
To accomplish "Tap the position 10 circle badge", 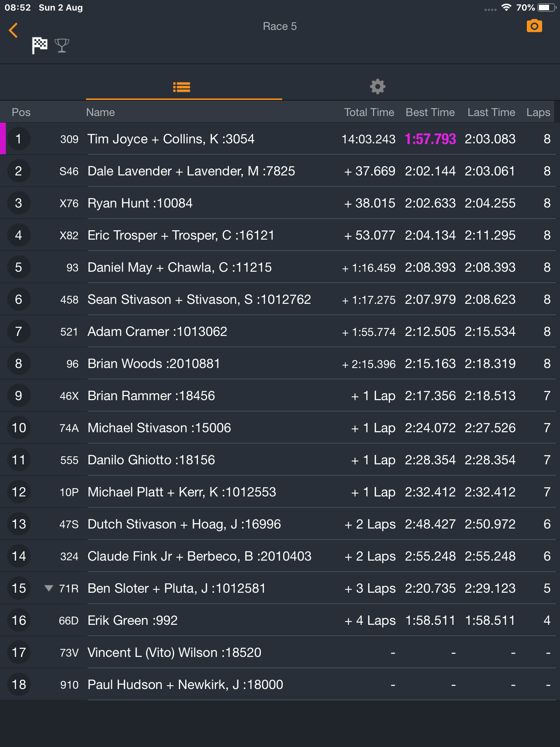I will [19, 427].
